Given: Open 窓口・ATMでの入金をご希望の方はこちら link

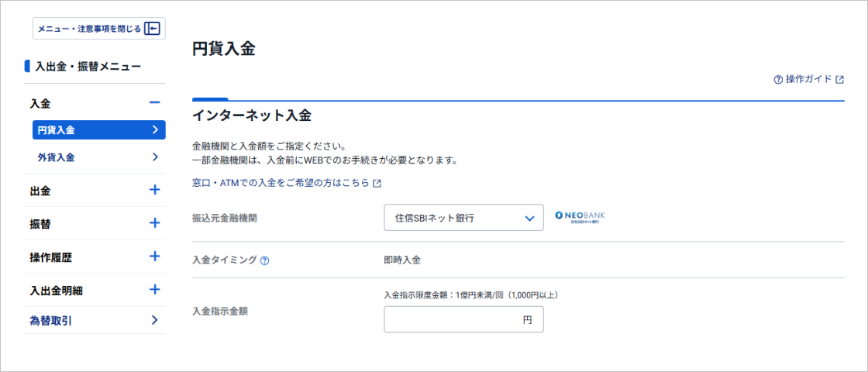Looking at the screenshot, I should click(281, 184).
